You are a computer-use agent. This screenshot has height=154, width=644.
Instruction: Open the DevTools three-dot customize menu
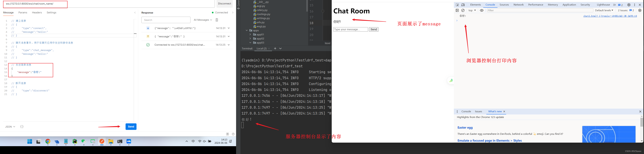635,5
